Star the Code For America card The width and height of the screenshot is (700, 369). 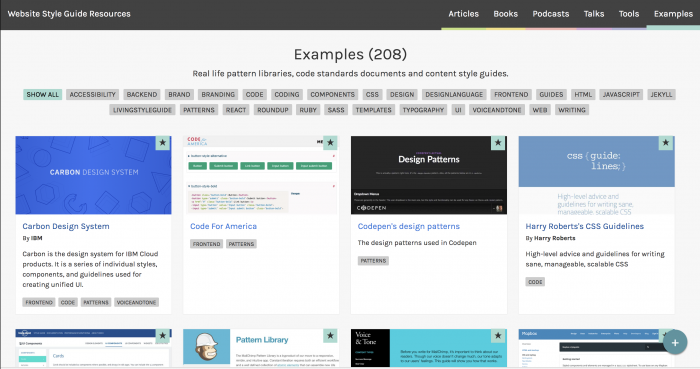point(330,143)
